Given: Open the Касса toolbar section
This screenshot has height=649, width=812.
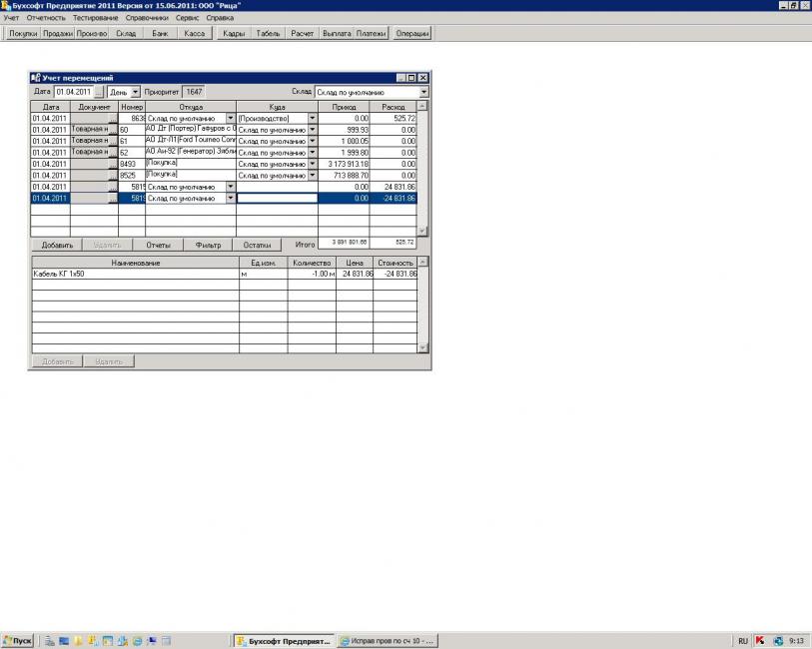Looking at the screenshot, I should click(194, 33).
